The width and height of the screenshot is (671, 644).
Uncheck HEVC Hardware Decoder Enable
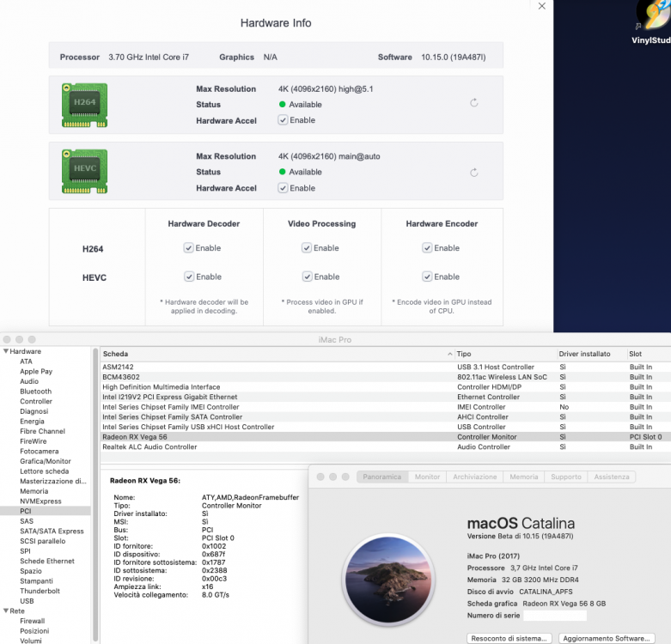(x=189, y=276)
